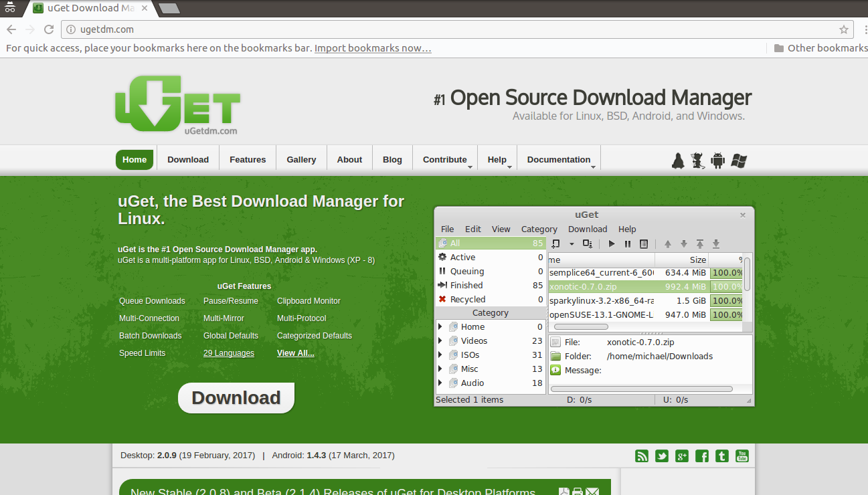Select the Recycled status row in uGet
This screenshot has height=495, width=868.
(x=491, y=300)
